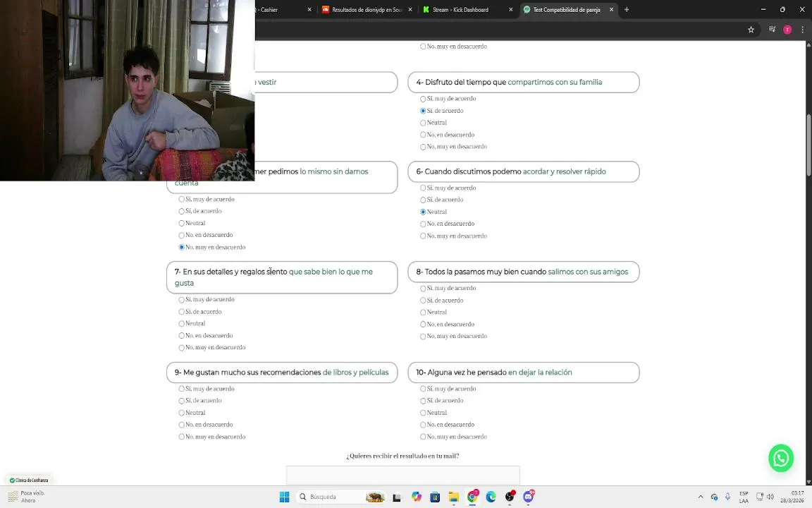Open Microsoft Store from the taskbar

[435, 497]
